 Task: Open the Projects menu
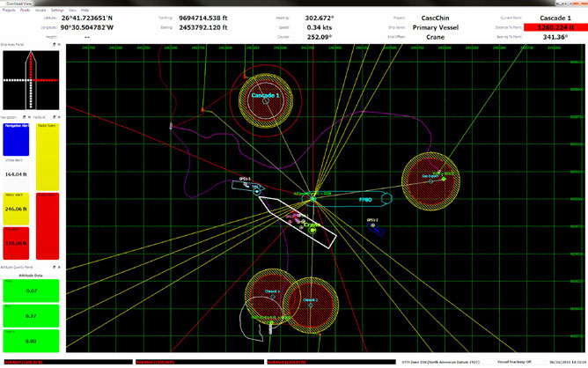[10, 9]
